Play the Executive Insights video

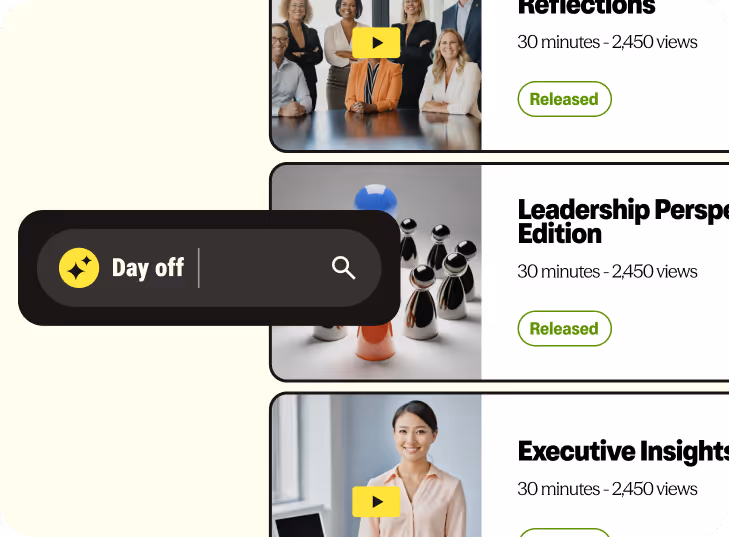[x=376, y=502]
